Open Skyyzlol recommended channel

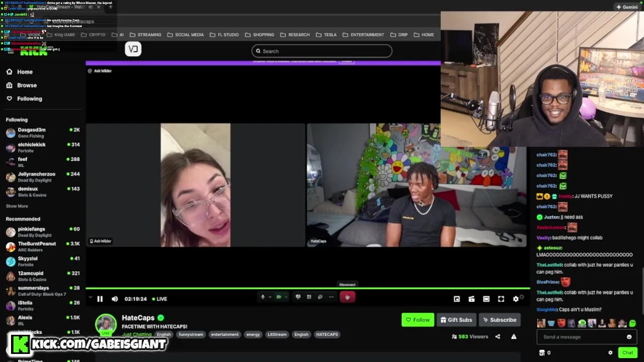coord(43,261)
